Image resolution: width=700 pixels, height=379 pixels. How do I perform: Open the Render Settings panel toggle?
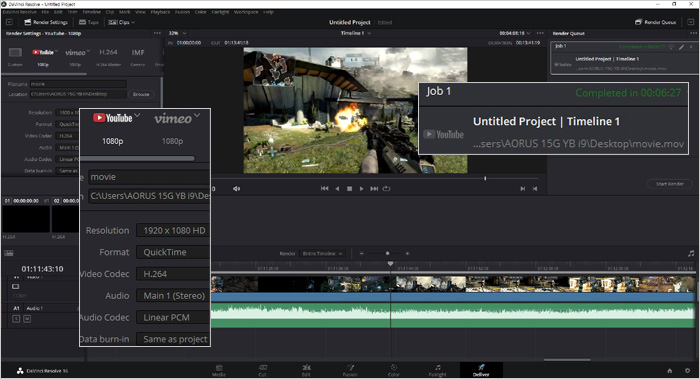46,22
